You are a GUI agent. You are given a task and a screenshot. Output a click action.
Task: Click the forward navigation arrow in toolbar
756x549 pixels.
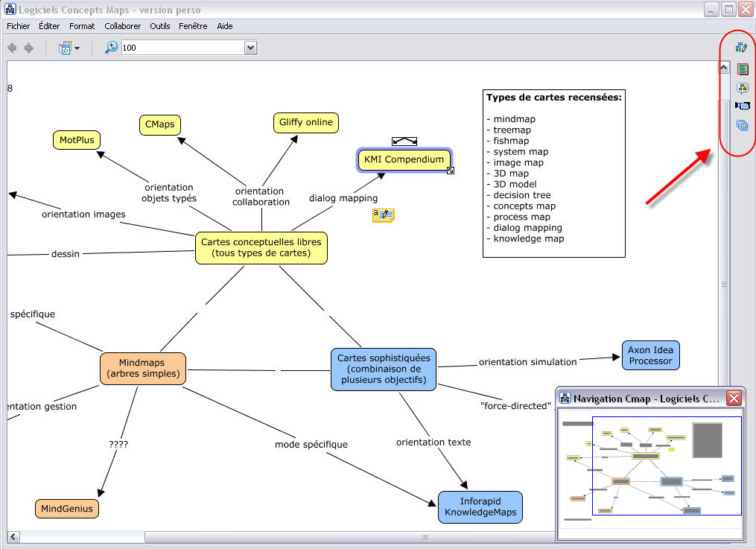[29, 48]
